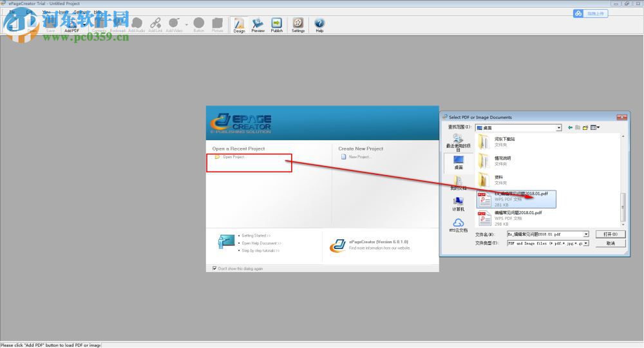Viewport: 644px width, 348px height.
Task: Open the Edit menu
Action: [29, 12]
